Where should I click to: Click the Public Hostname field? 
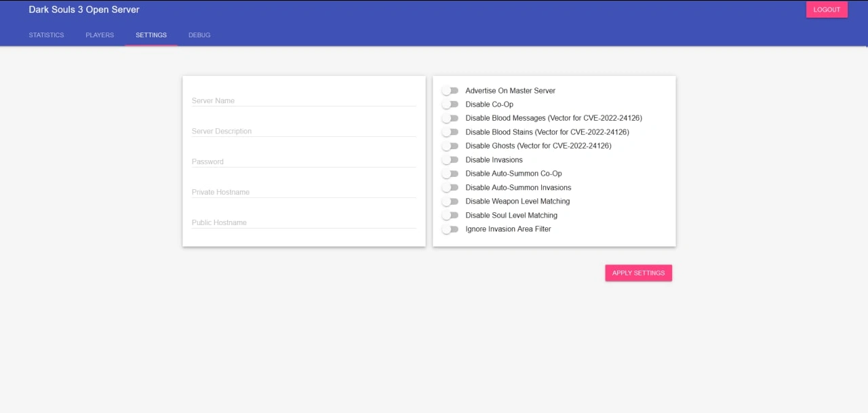303,222
